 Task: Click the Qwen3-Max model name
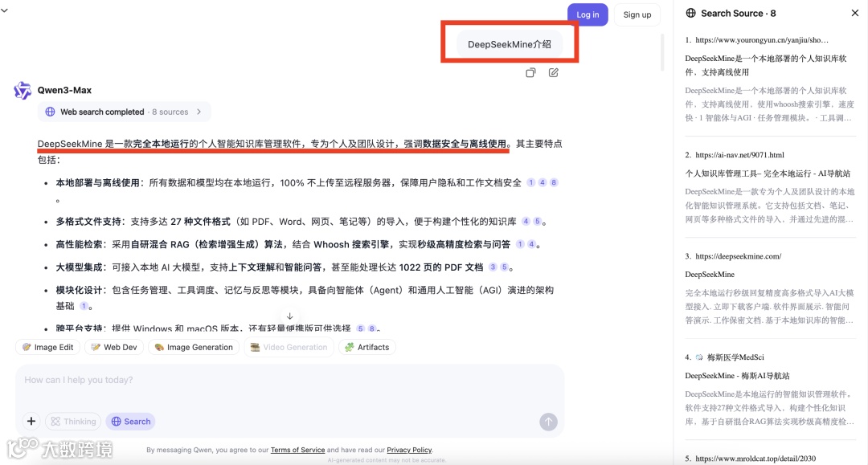point(64,90)
